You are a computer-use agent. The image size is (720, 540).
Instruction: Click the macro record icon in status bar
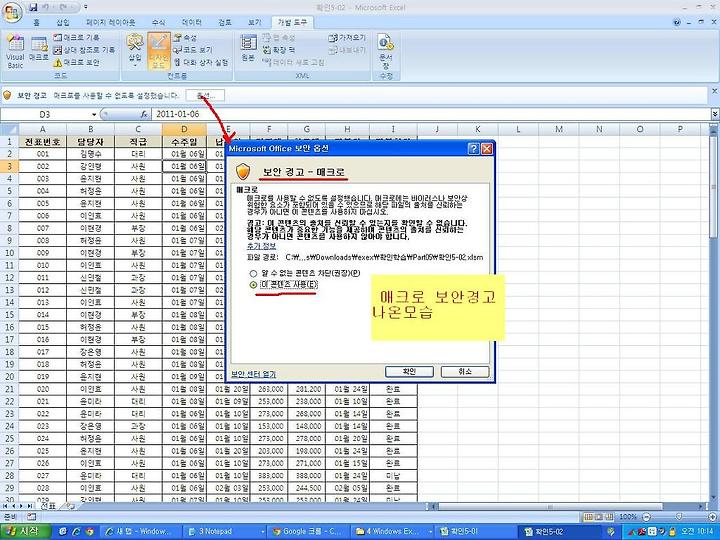coord(31,517)
